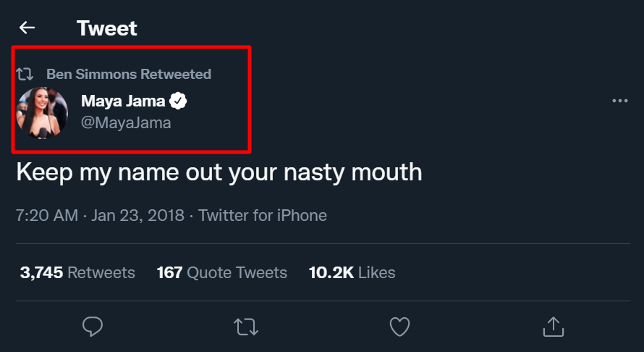Image resolution: width=644 pixels, height=352 pixels.
Task: Click the verified badge beside Maya Jama
Action: [x=178, y=101]
